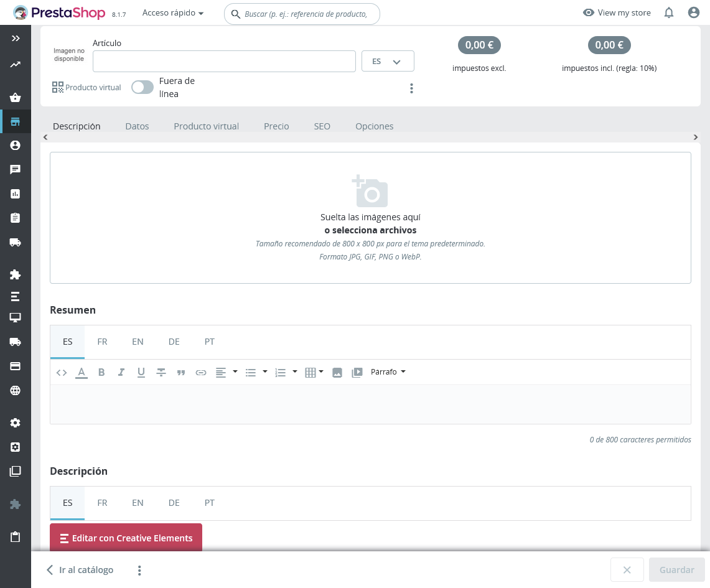Open Shop Parameters gear icon in sidebar
This screenshot has height=588, width=710.
(16, 422)
